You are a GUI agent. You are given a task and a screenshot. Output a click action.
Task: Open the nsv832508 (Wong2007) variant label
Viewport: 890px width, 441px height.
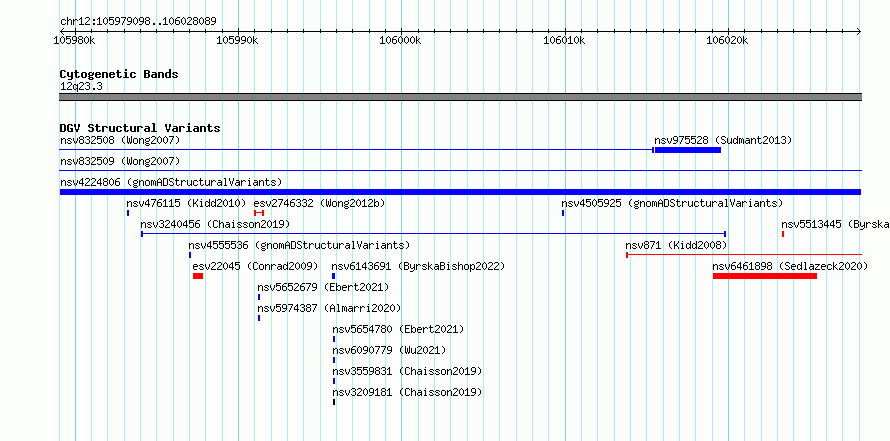120,140
